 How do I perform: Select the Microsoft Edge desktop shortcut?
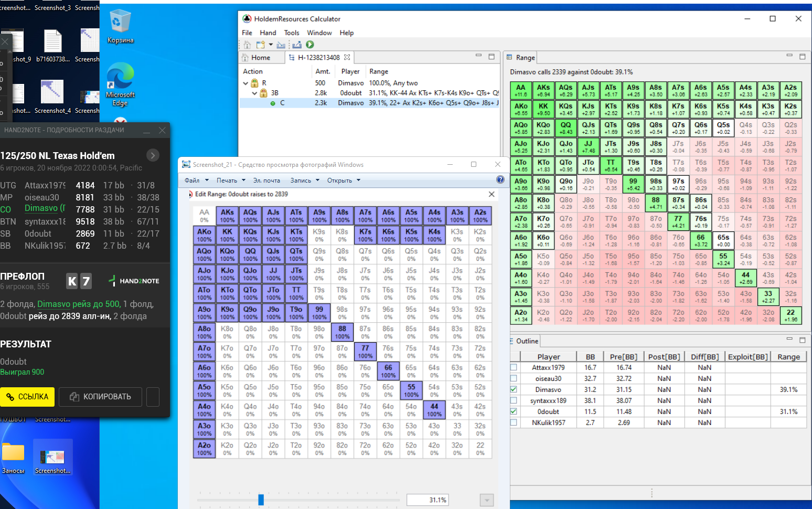point(120,84)
